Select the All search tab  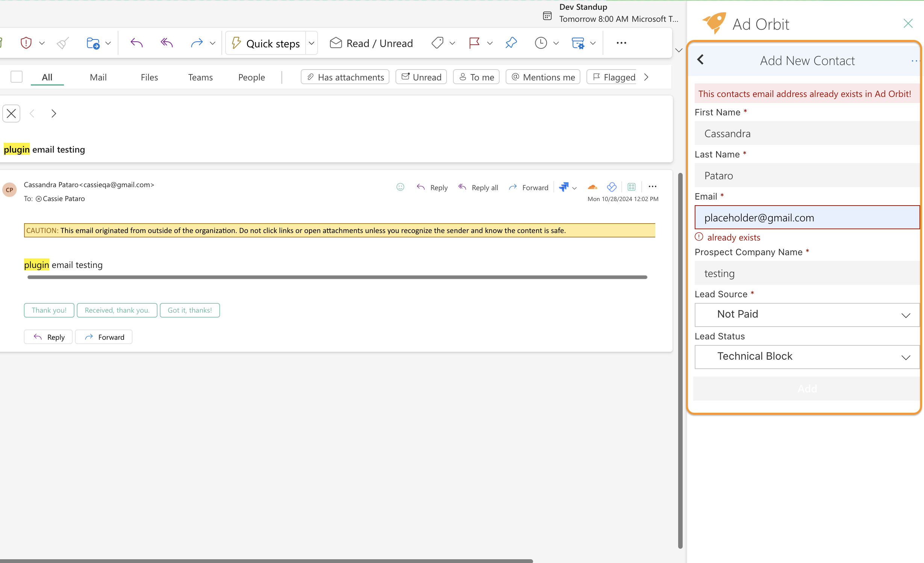coord(47,77)
